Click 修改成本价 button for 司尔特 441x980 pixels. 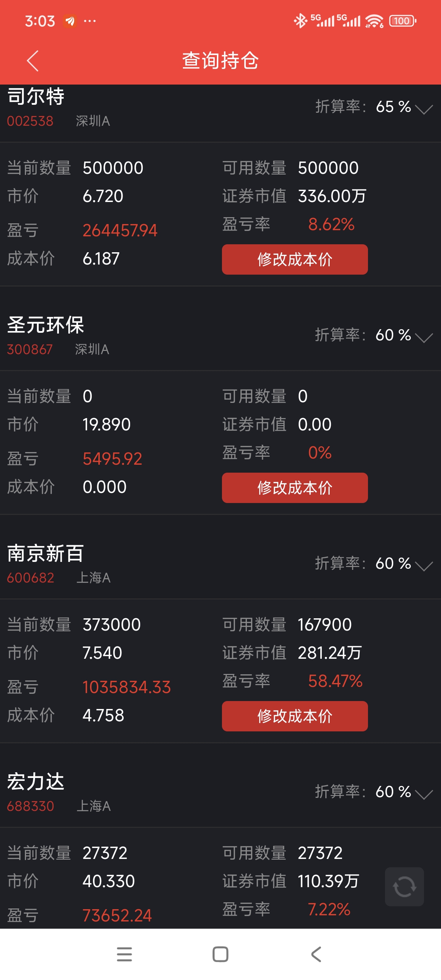pos(295,259)
